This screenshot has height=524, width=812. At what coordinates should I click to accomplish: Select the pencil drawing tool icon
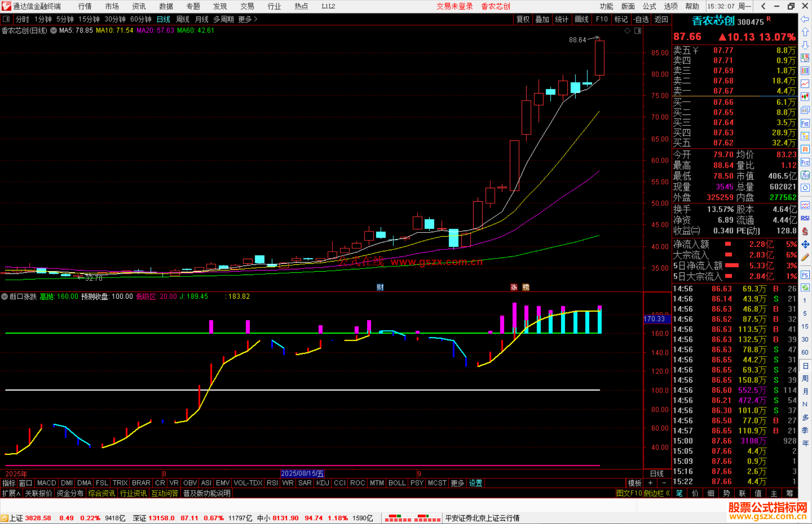(x=805, y=257)
